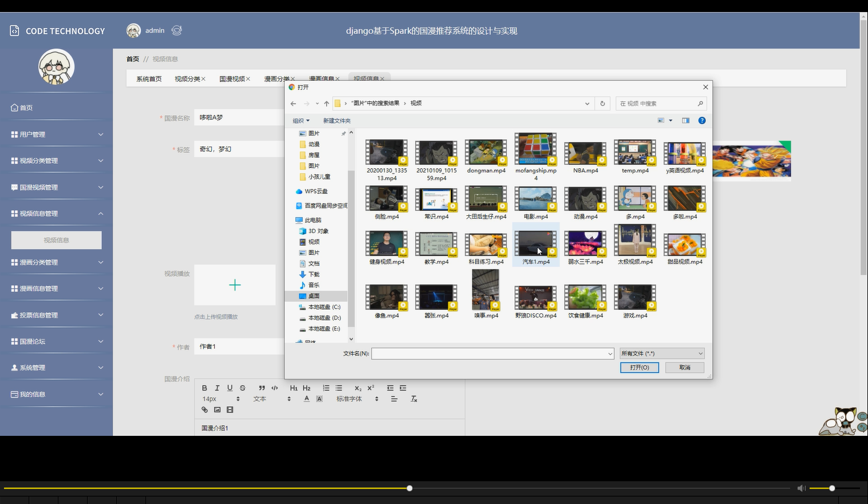This screenshot has width=868, height=504.
Task: Click the volume speaker icon
Action: point(802,488)
